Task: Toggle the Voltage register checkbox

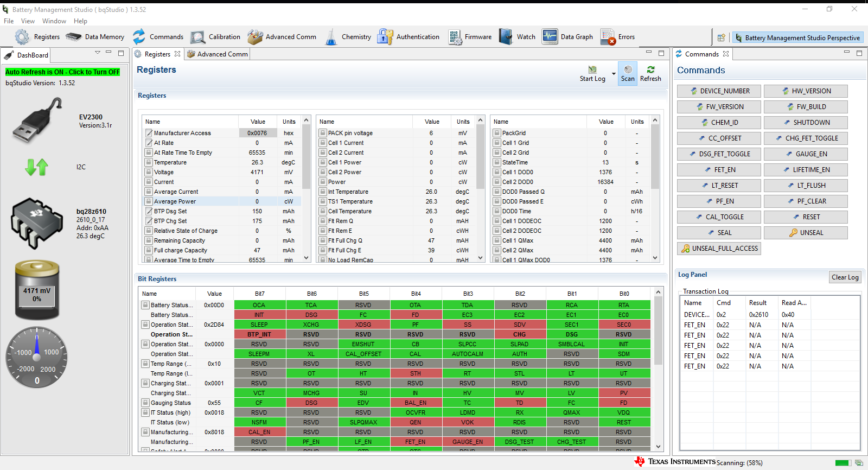Action: (x=149, y=172)
